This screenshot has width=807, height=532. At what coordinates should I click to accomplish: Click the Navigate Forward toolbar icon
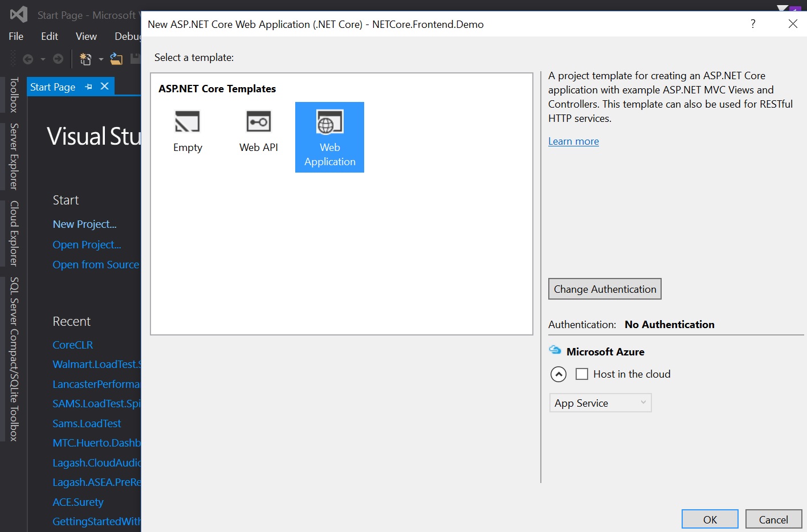pos(58,59)
